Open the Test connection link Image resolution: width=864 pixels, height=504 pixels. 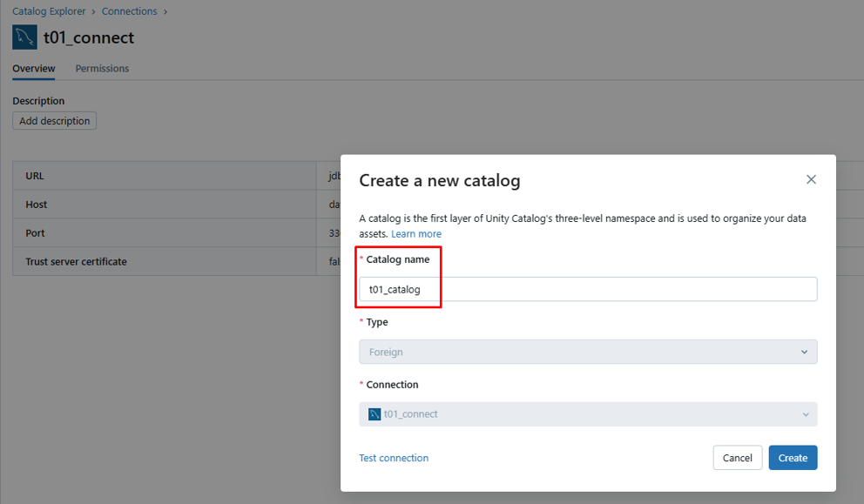(x=394, y=458)
